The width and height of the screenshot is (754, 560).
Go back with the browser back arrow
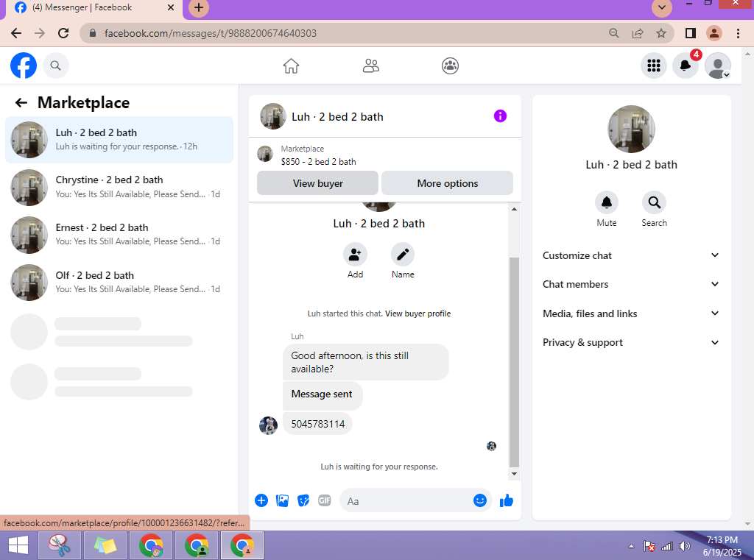pyautogui.click(x=16, y=33)
